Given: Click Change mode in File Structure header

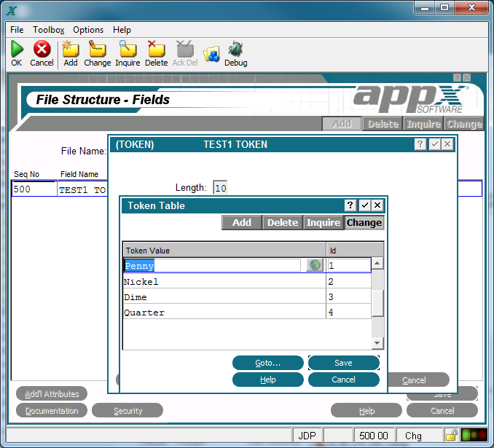Looking at the screenshot, I should coord(464,124).
